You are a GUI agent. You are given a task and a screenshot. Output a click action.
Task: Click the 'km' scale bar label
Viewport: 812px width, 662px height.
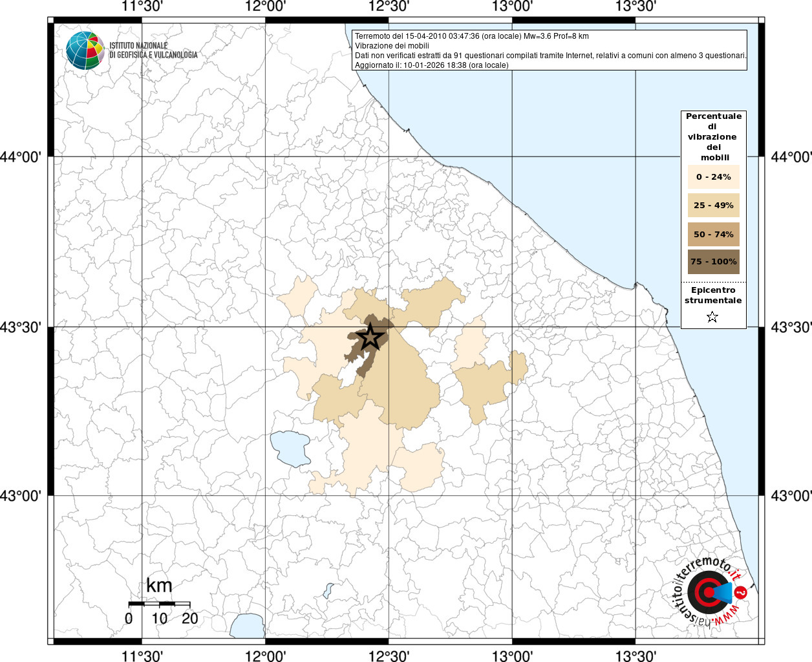point(159,586)
